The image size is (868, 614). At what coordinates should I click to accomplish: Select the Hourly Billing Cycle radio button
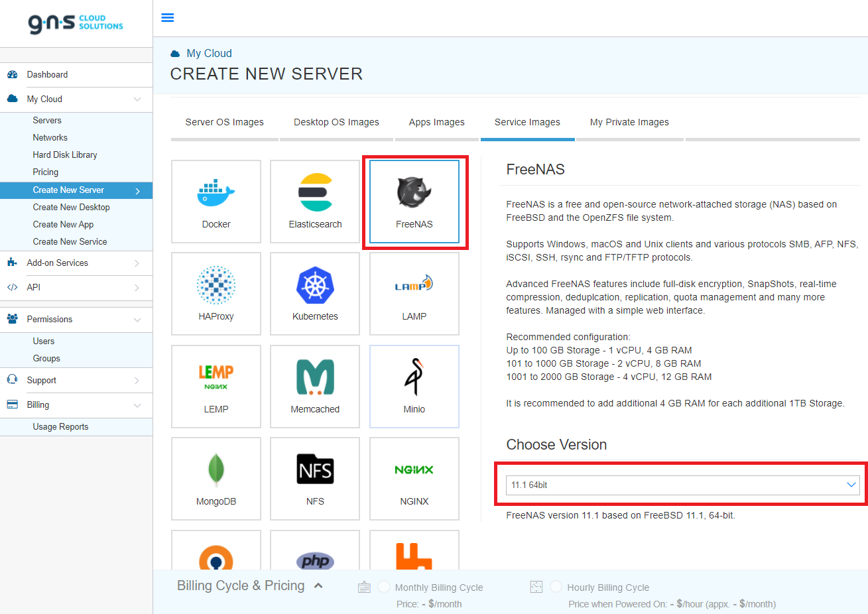(x=556, y=587)
